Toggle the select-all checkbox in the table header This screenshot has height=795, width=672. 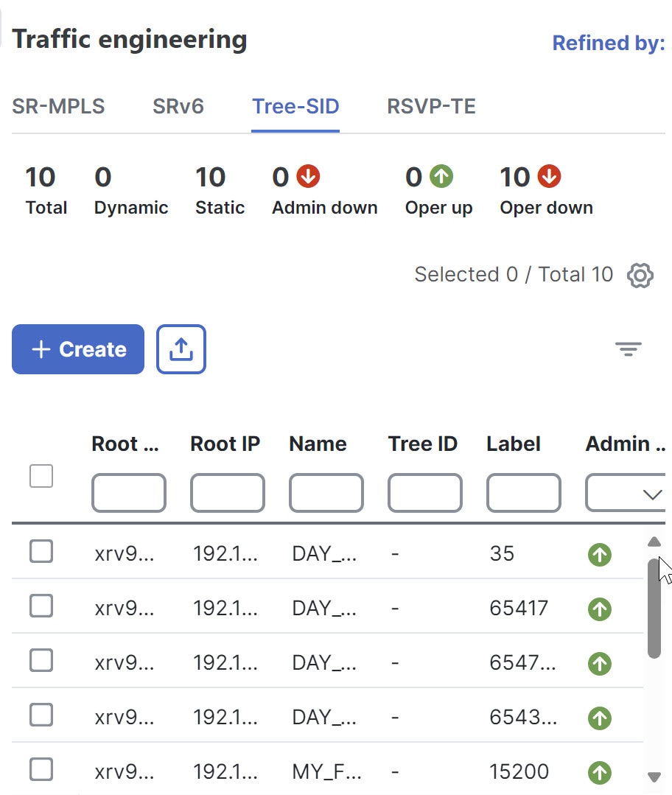point(41,476)
